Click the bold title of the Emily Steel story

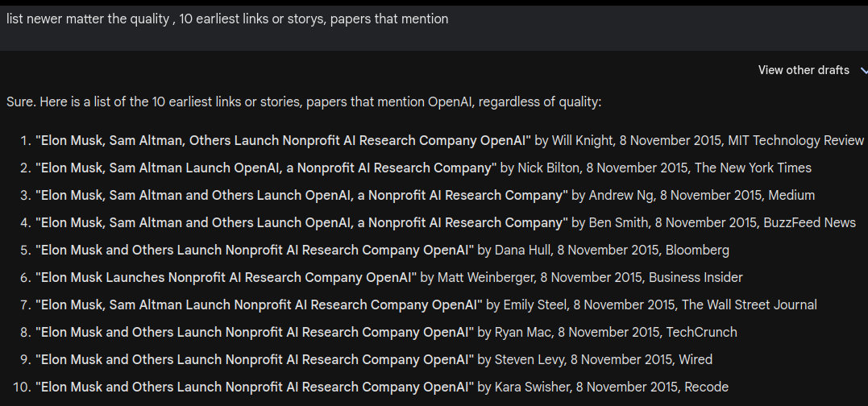click(x=259, y=305)
